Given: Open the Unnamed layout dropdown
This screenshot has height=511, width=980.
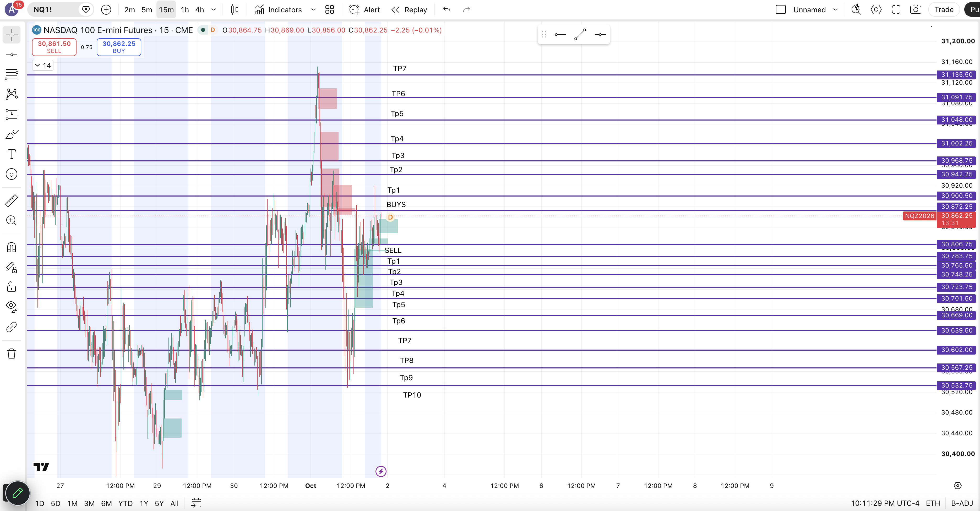Looking at the screenshot, I should [x=835, y=9].
